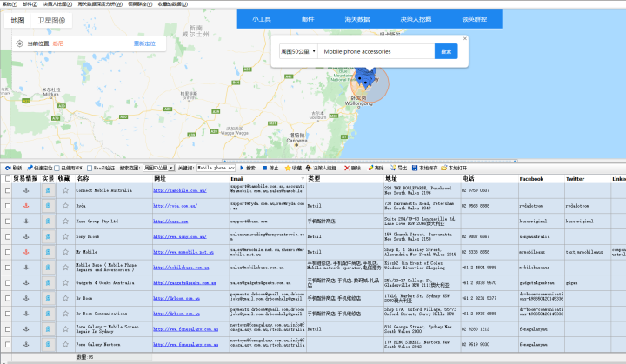Screen dimensions: 626x364
Task: Open street view for the Dr Boom row
Action: coord(49,298)
